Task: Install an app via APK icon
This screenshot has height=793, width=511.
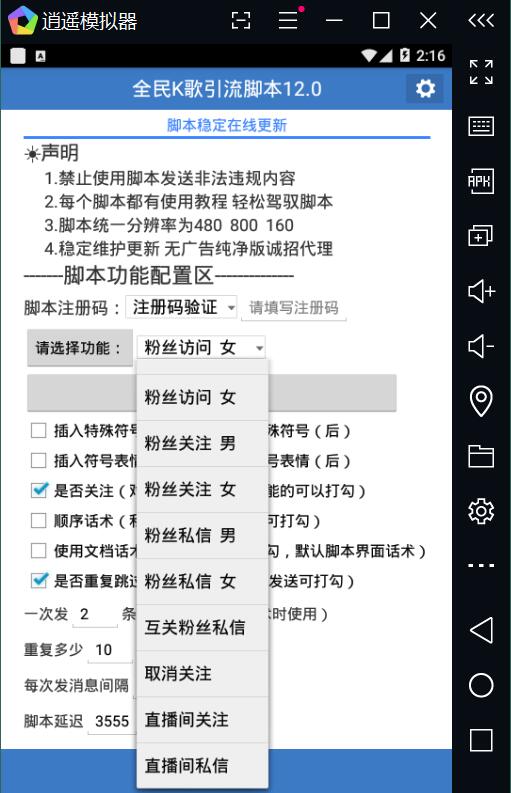Action: 481,181
